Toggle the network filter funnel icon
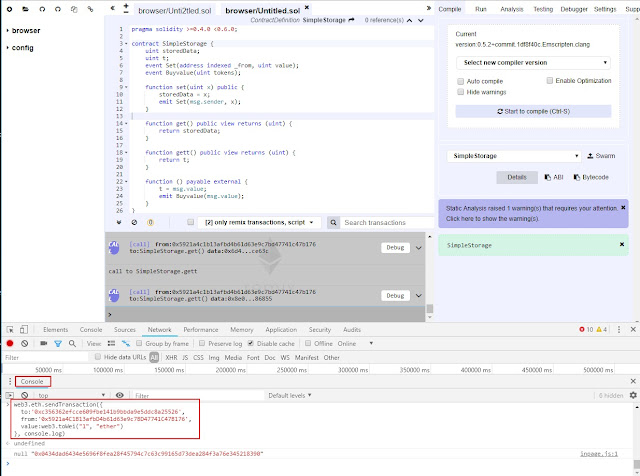This screenshot has height=476, width=640. coord(58,344)
